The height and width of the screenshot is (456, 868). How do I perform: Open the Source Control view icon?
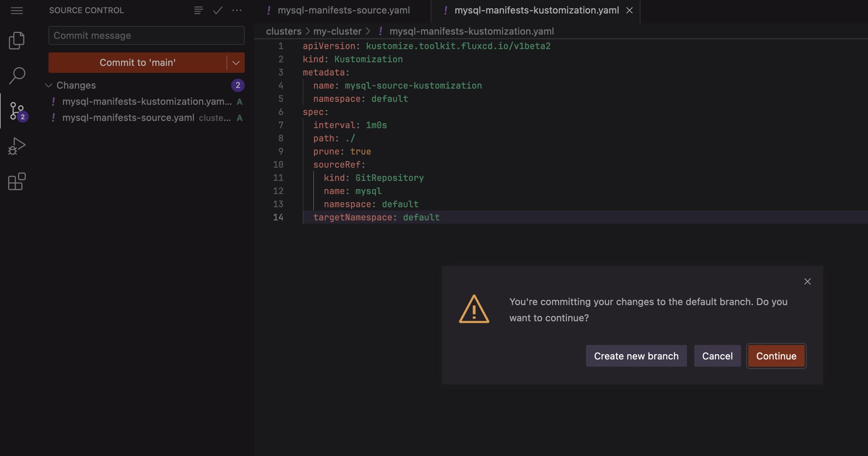pos(18,111)
